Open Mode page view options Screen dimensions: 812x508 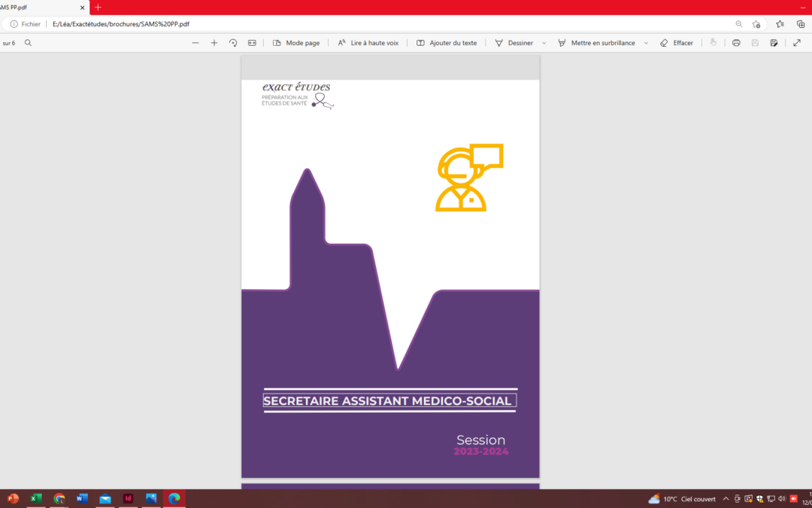pyautogui.click(x=296, y=43)
